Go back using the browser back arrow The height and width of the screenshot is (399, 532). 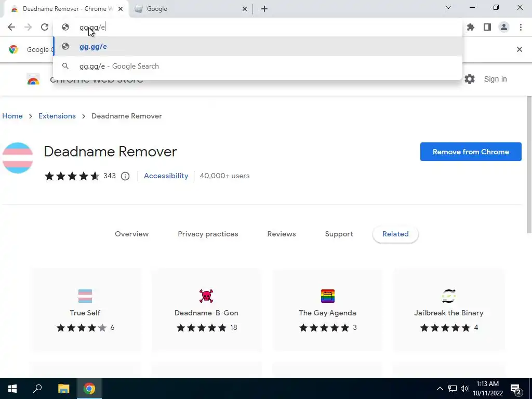(x=11, y=27)
